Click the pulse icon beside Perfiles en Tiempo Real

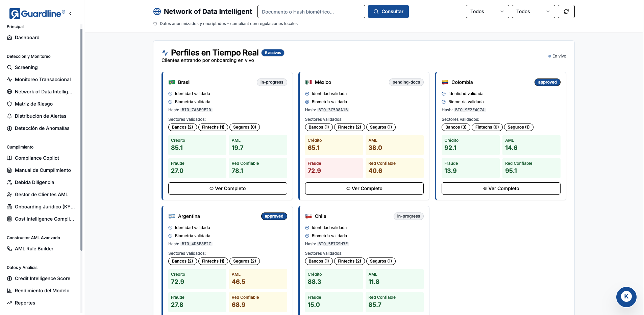point(165,53)
